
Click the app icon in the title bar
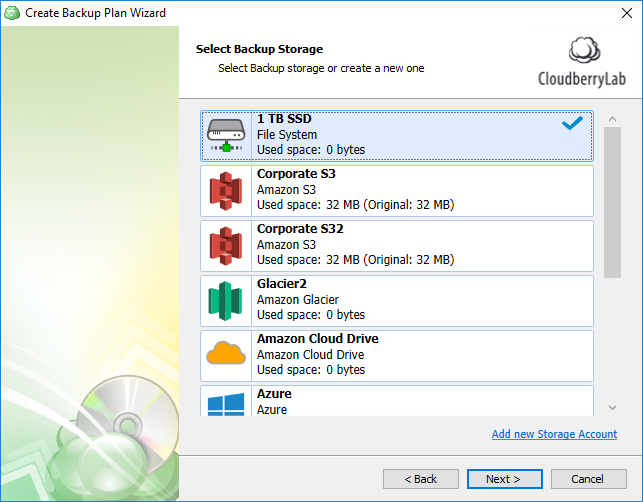tap(12, 13)
